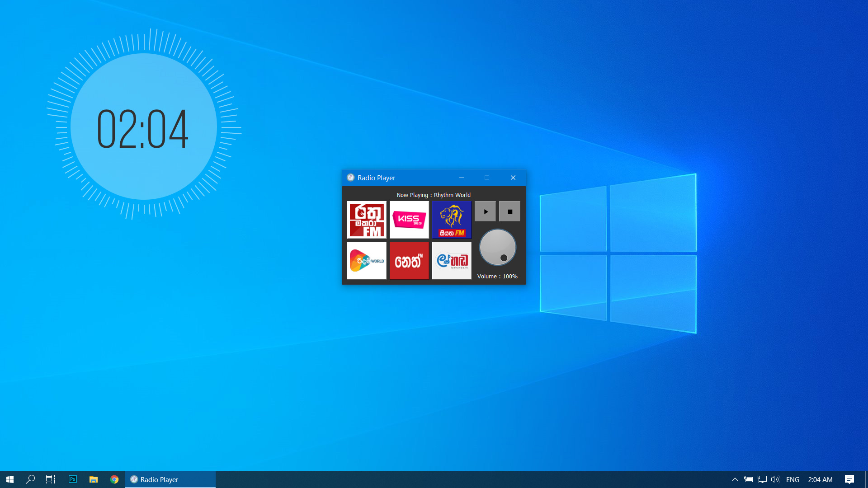
Task: Select the Rathu Makara FM station
Action: point(367,220)
